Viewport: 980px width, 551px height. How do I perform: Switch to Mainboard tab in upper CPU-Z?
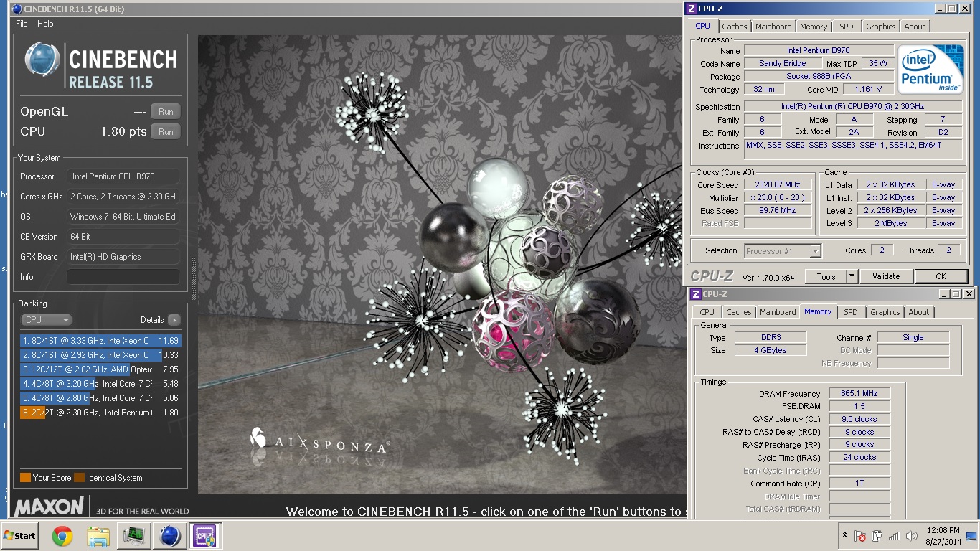coord(773,27)
